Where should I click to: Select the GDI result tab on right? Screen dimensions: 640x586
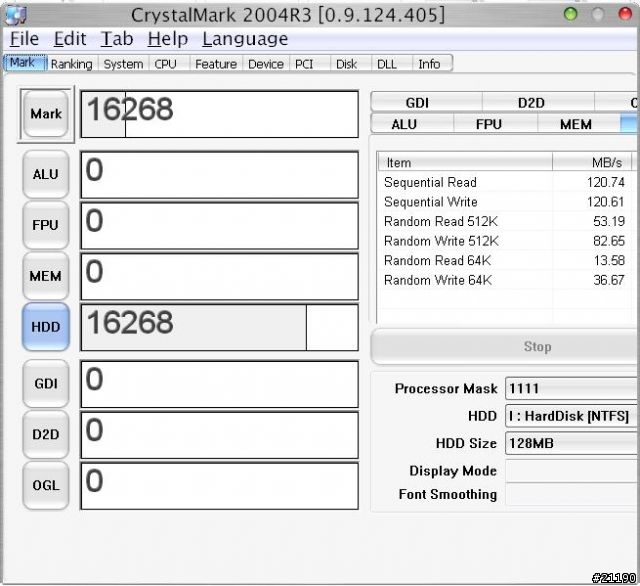(x=426, y=102)
